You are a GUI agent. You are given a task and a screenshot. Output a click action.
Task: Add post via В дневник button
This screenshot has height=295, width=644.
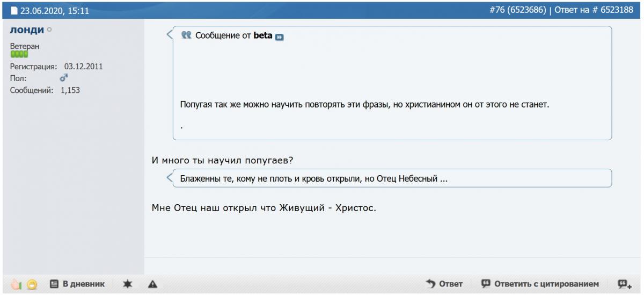point(77,284)
